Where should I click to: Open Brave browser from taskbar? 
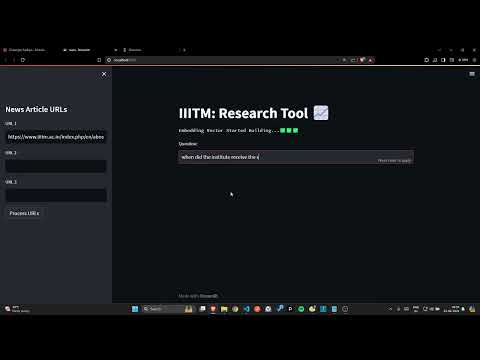tap(213, 309)
